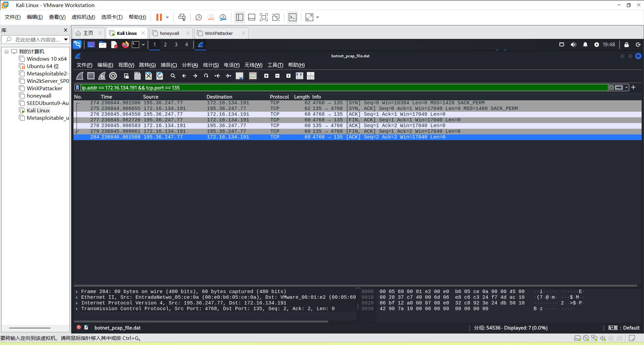Expand Internet Protocol Version 4 details
The width and height of the screenshot is (644, 345).
(77, 303)
